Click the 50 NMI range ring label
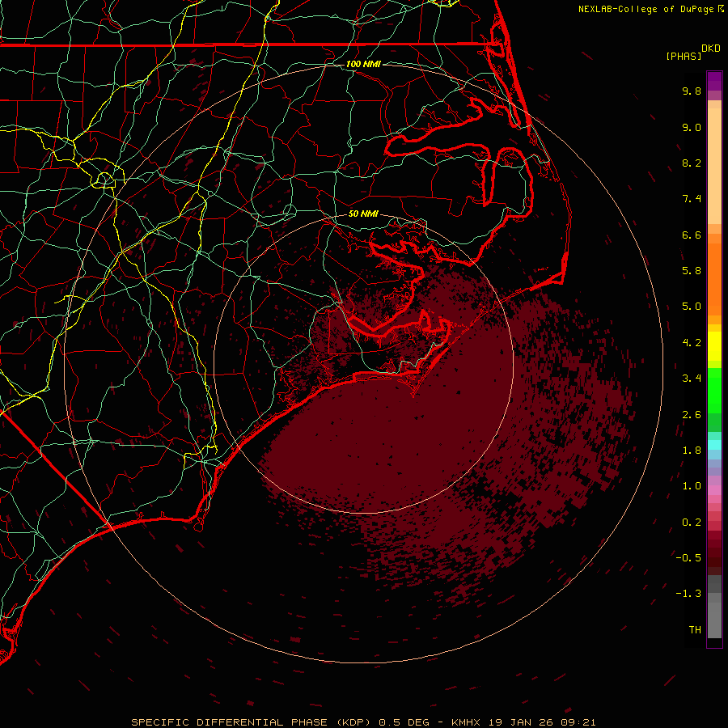 (x=363, y=214)
